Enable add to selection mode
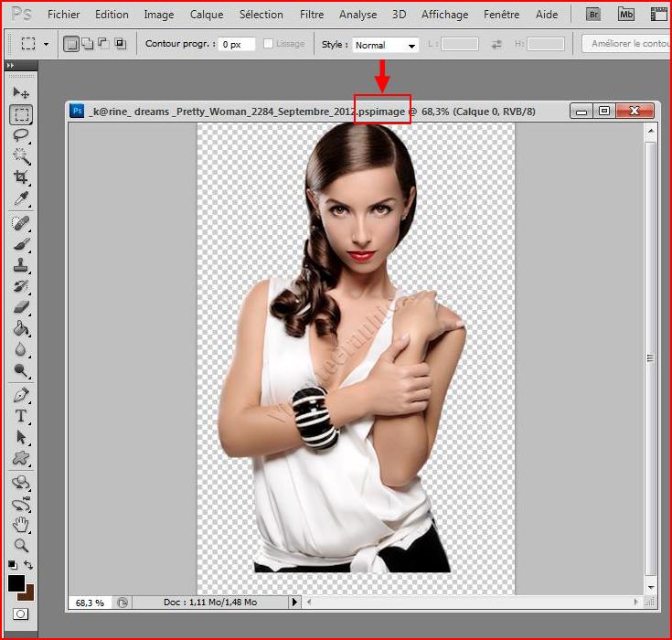 coord(88,44)
